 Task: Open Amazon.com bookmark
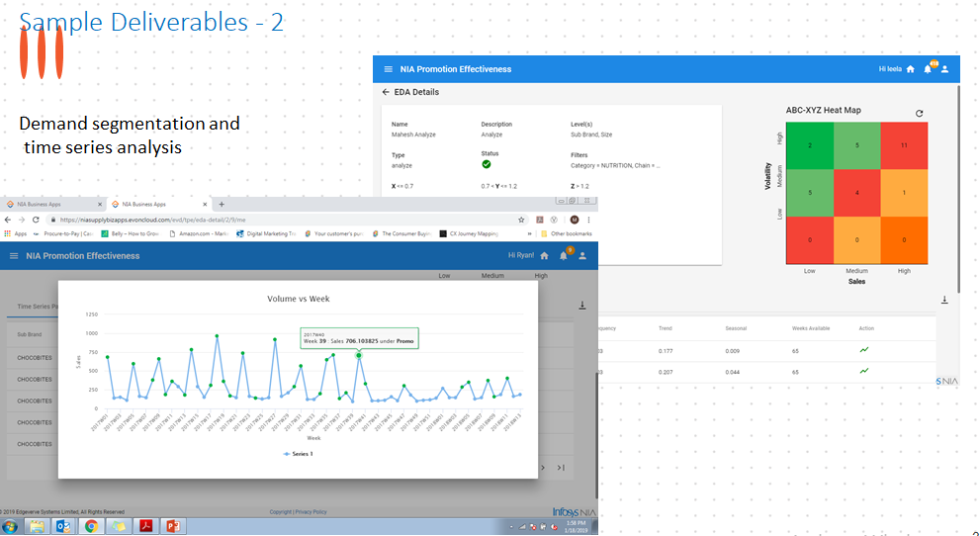200,233
